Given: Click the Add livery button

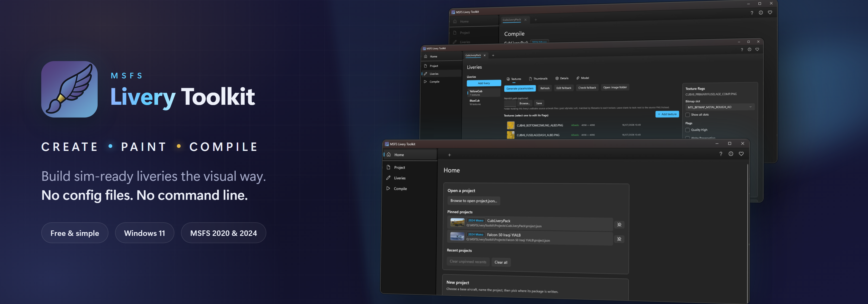Looking at the screenshot, I should [x=484, y=83].
